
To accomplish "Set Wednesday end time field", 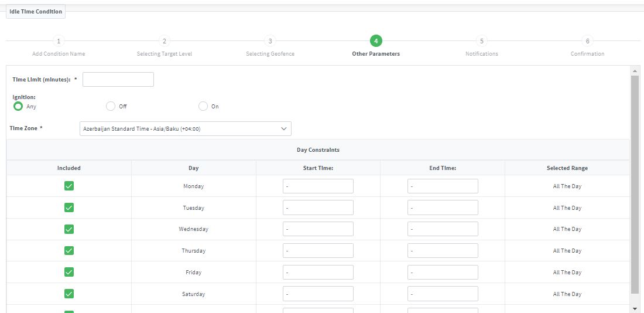I will tap(443, 229).
